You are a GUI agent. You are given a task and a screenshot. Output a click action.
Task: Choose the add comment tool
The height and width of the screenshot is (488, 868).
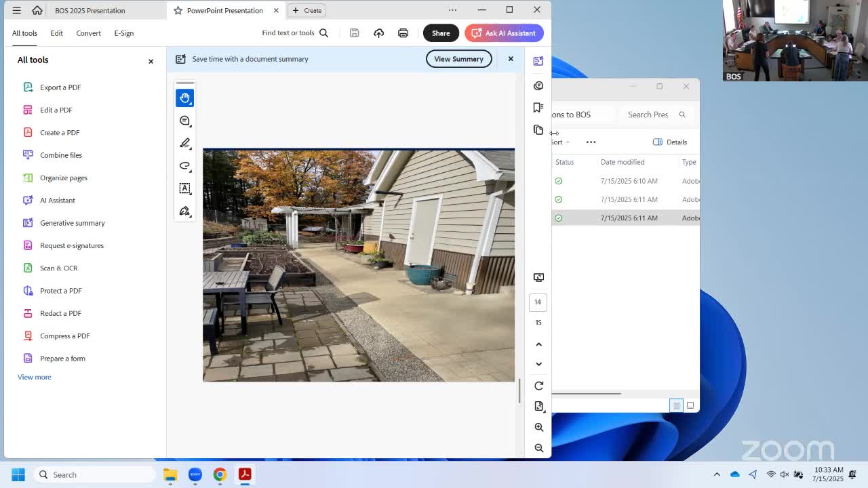tap(184, 121)
